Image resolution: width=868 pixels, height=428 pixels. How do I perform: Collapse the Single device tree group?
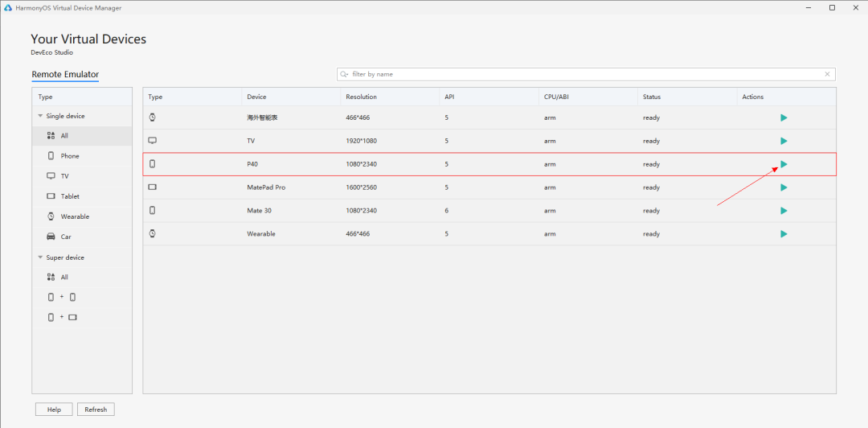[40, 116]
